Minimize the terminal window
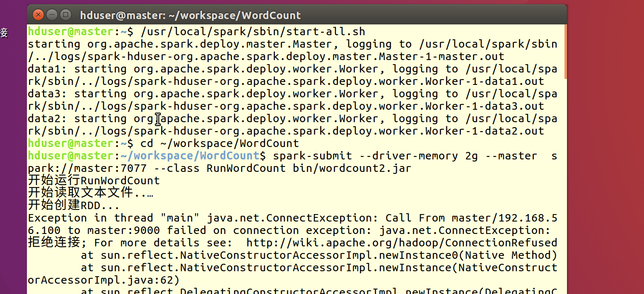Viewport: 644px width, 294px height. pyautogui.click(x=52, y=15)
